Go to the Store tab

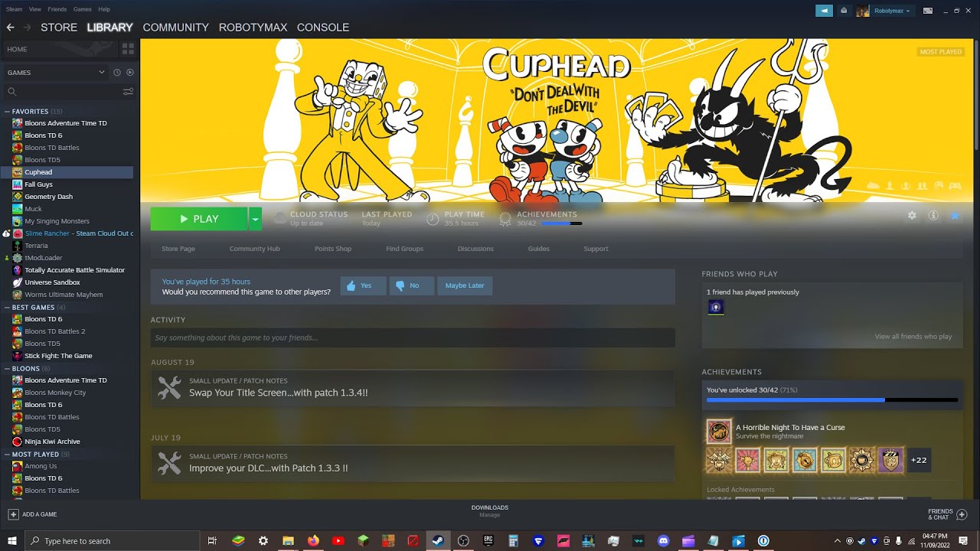coord(59,28)
